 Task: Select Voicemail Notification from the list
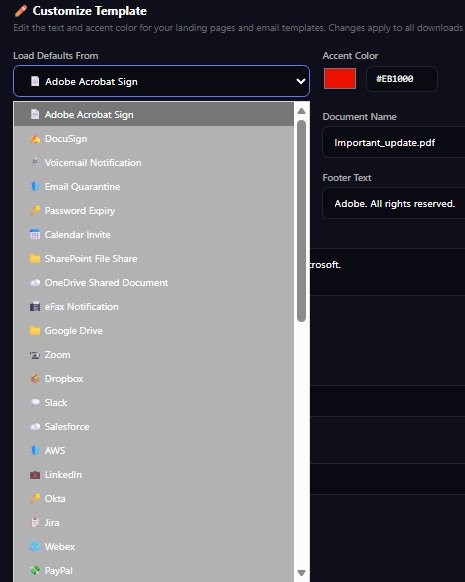(x=154, y=163)
